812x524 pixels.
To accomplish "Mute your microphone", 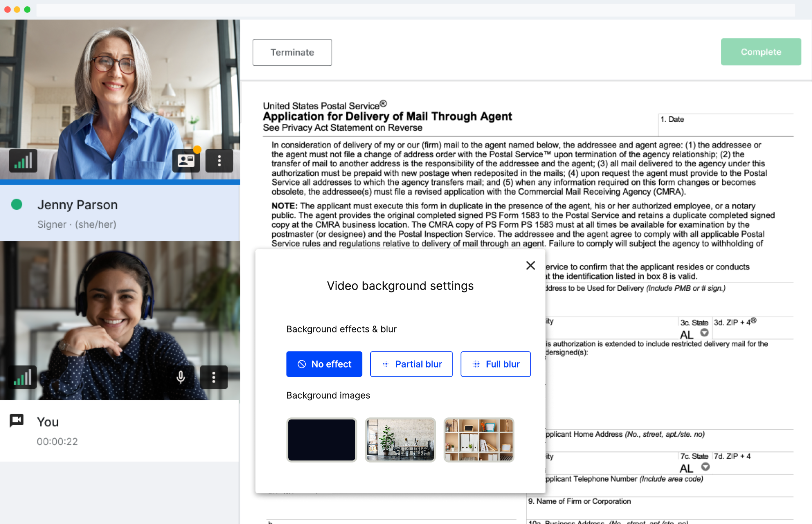I will click(181, 377).
